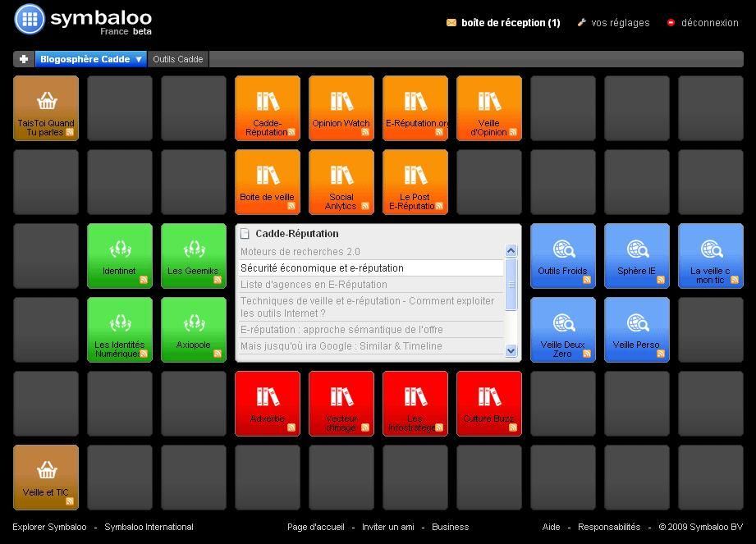Open the Identinet green tile
Screen dimensions: 756x544
[120, 256]
